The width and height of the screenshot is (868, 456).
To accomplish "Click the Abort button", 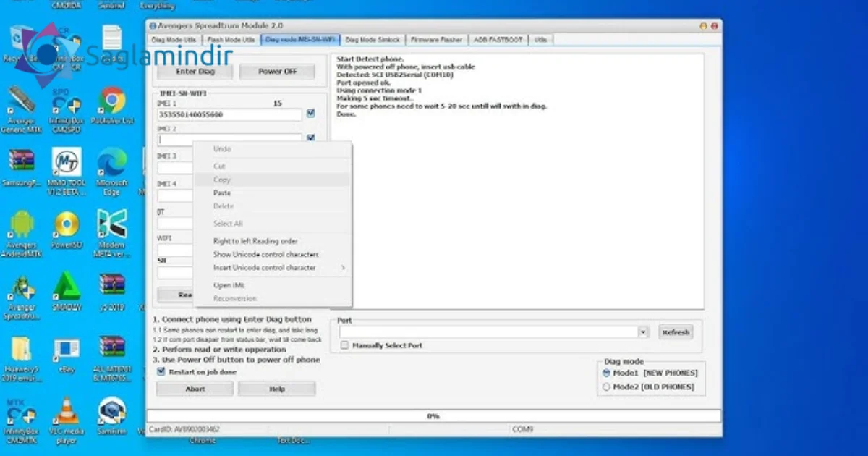I will coord(195,389).
